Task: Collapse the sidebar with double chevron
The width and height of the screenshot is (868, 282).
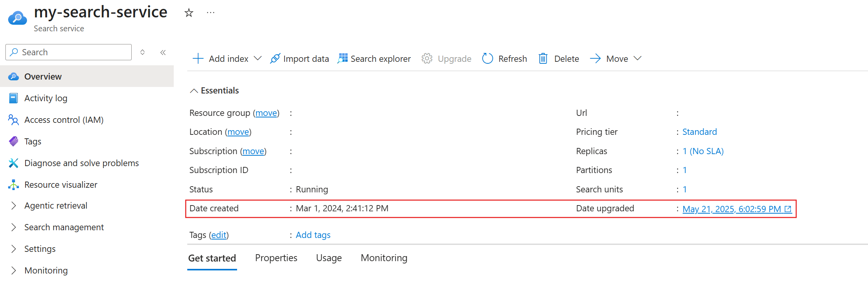Action: pyautogui.click(x=163, y=52)
